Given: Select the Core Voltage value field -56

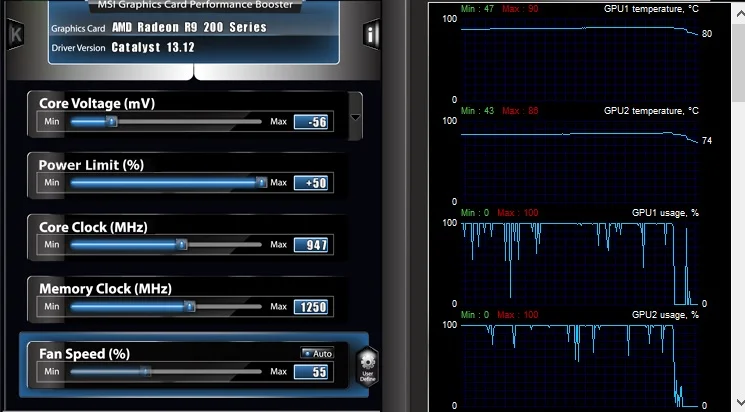Looking at the screenshot, I should [x=311, y=122].
